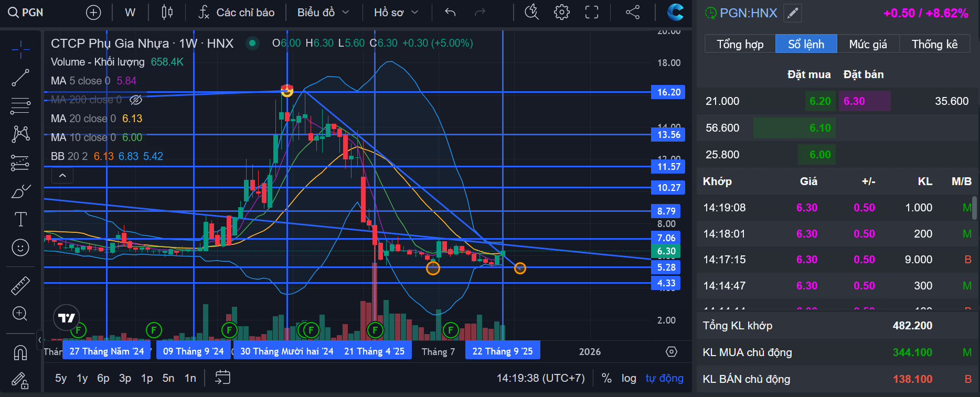Collapse the left drawing toolbar
The image size is (980, 397).
(39, 340)
